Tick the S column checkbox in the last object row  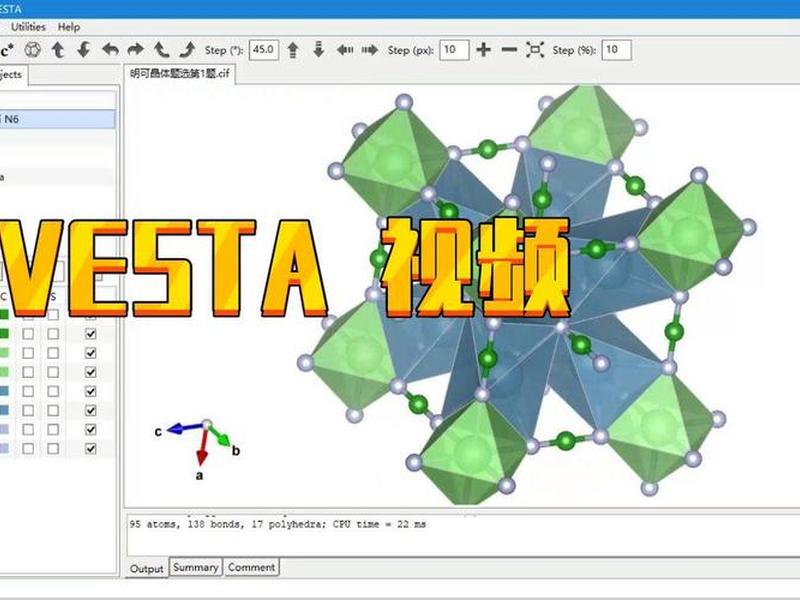(x=53, y=449)
